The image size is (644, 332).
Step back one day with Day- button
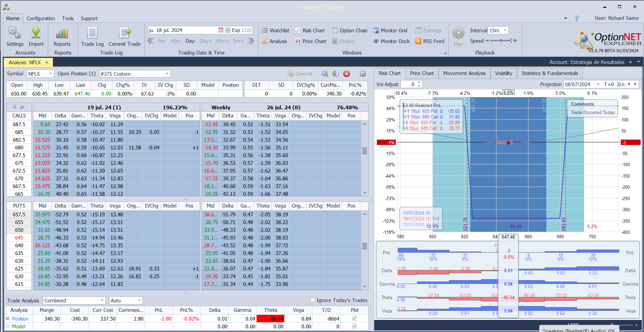point(191,41)
